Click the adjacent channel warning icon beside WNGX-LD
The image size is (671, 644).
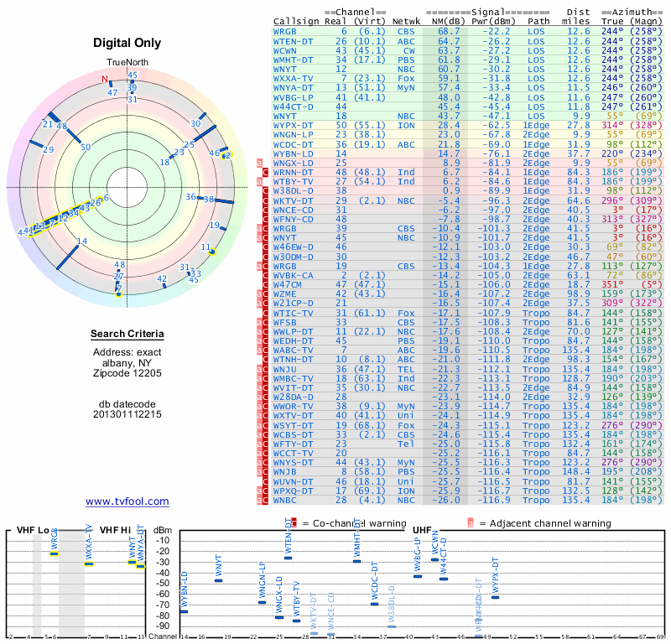(260, 163)
